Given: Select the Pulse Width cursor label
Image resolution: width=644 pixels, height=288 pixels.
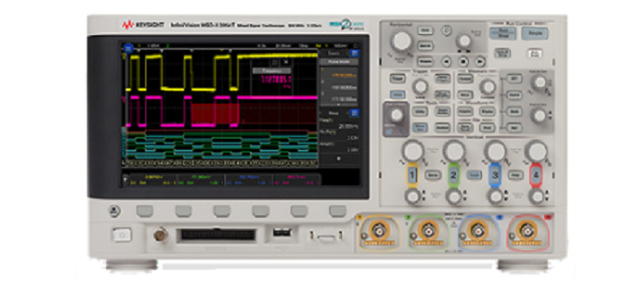Looking at the screenshot, I should pyautogui.click(x=339, y=61).
